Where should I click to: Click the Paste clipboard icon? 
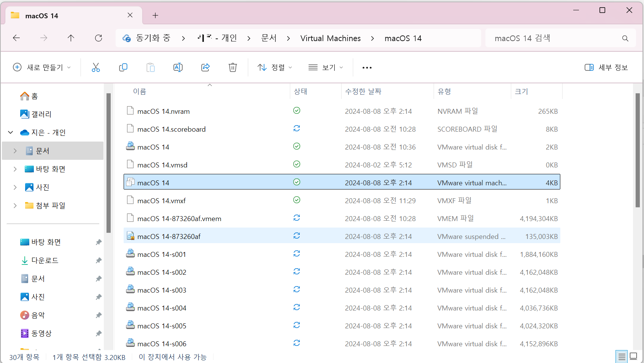pos(151,67)
